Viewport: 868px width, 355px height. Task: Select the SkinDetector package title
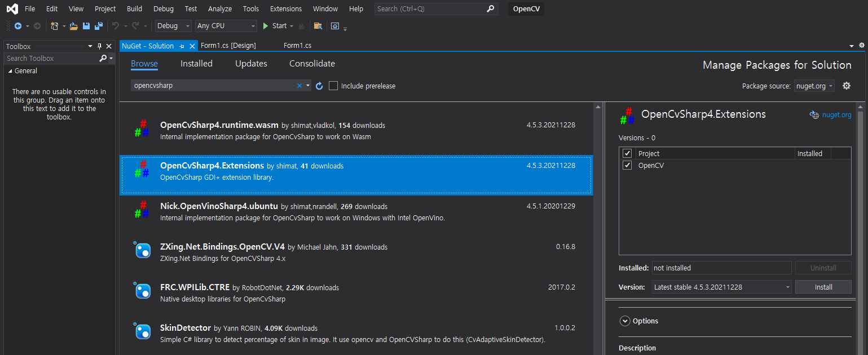click(186, 328)
